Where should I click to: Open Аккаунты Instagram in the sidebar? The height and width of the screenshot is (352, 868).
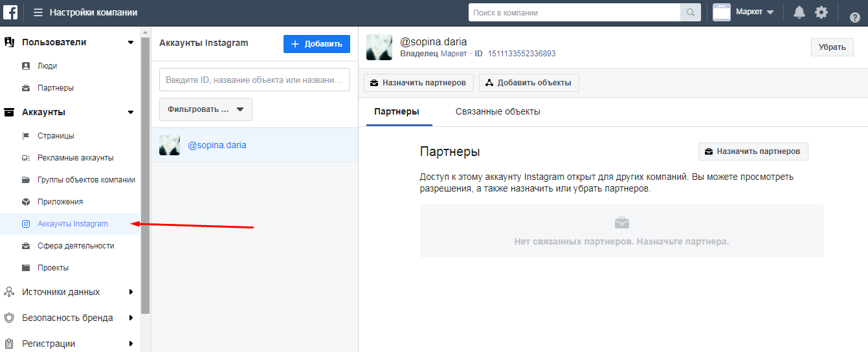pos(72,224)
